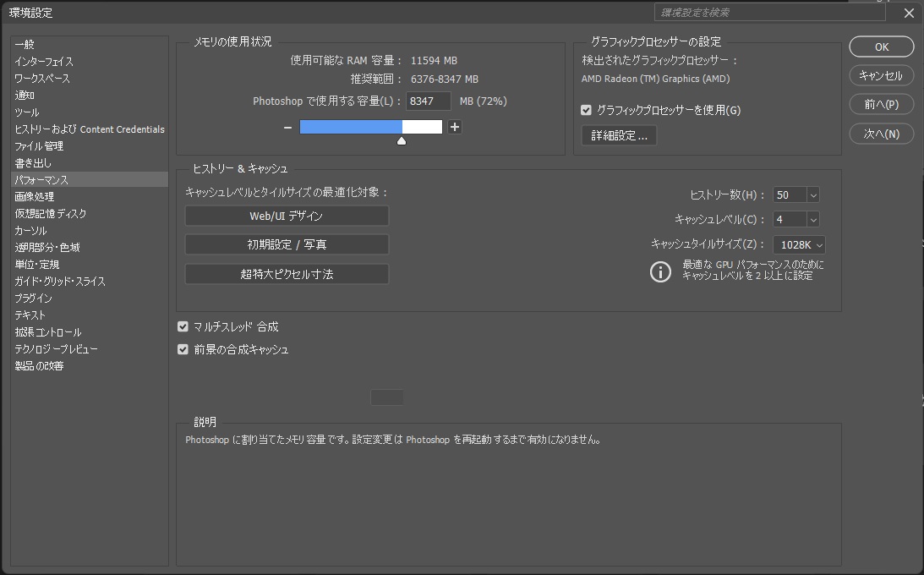Viewport: 924px width, 575px height.
Task: Open 単位・定規 category
Action: (90, 265)
